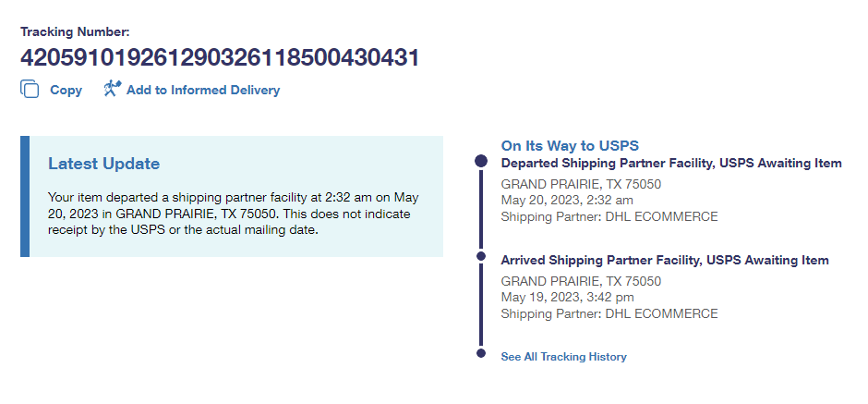Click DHL ECOMMERCE partner under Arrived event
Image resolution: width=868 pixels, height=404 pixels.
(x=660, y=314)
